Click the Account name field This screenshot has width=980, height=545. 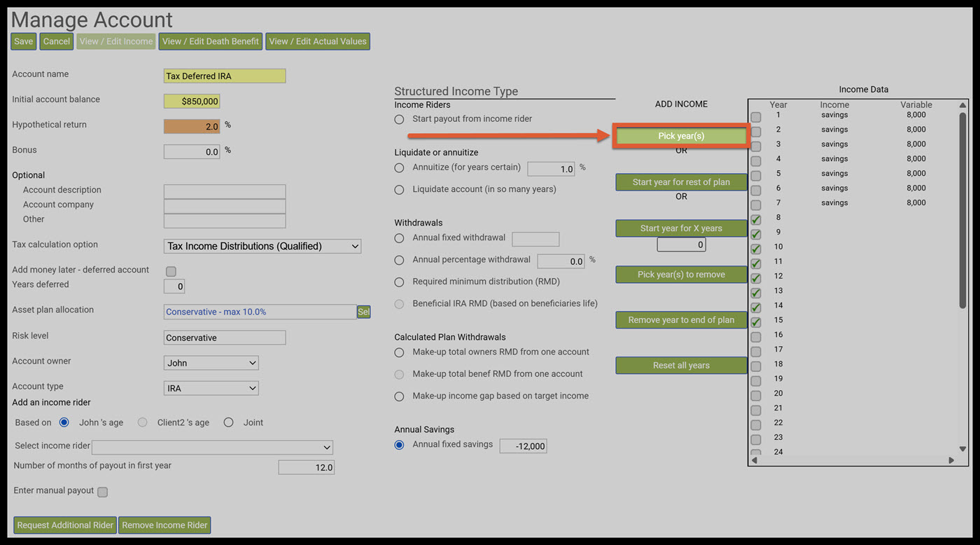click(225, 76)
